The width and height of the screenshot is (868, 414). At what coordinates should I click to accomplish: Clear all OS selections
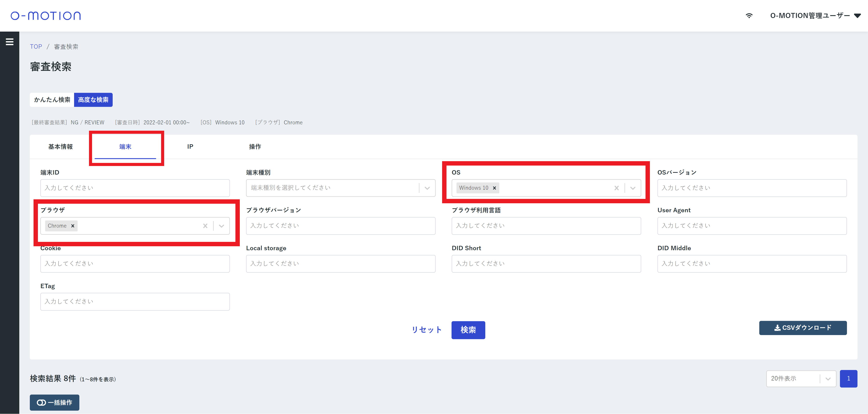[616, 188]
